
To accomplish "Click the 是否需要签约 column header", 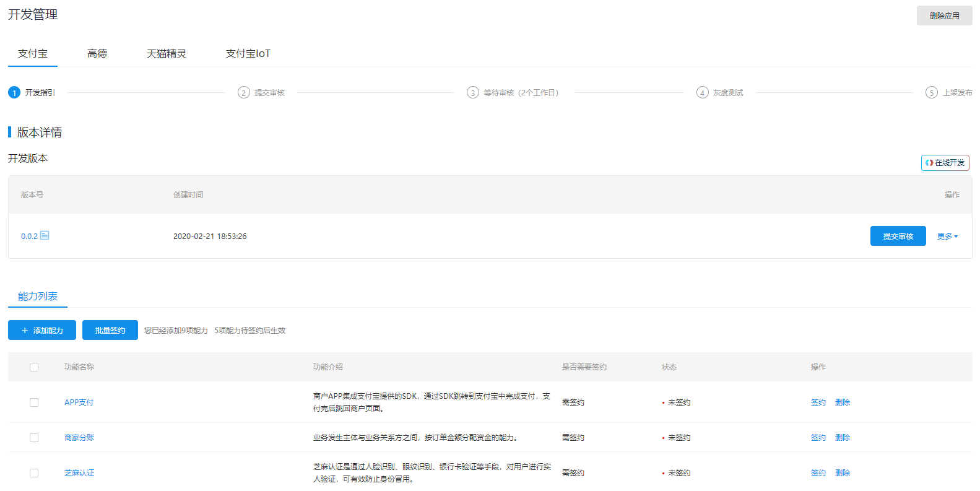I will pos(584,367).
